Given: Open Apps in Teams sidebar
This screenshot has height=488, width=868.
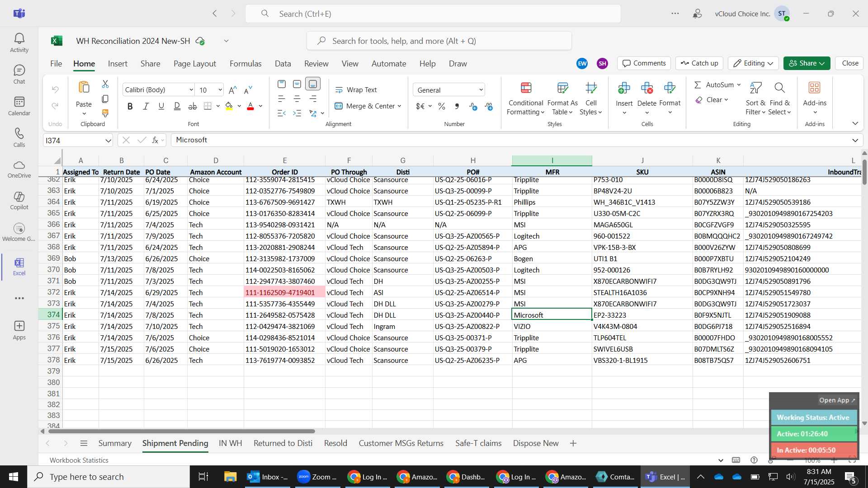Looking at the screenshot, I should pyautogui.click(x=19, y=330).
